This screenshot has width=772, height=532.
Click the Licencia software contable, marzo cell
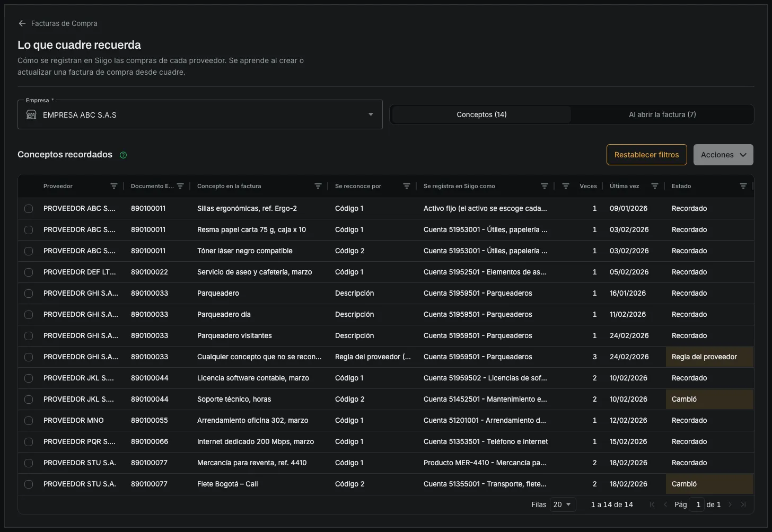[253, 378]
